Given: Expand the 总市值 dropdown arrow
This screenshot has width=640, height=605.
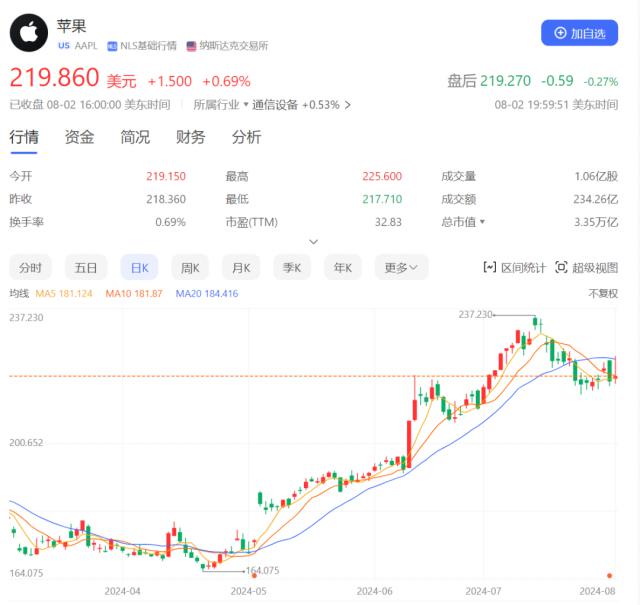Looking at the screenshot, I should point(482,222).
